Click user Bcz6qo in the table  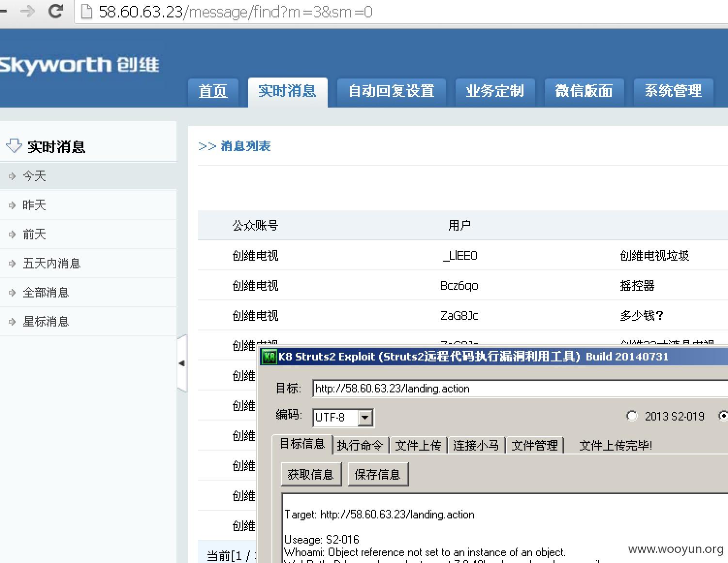[459, 285]
